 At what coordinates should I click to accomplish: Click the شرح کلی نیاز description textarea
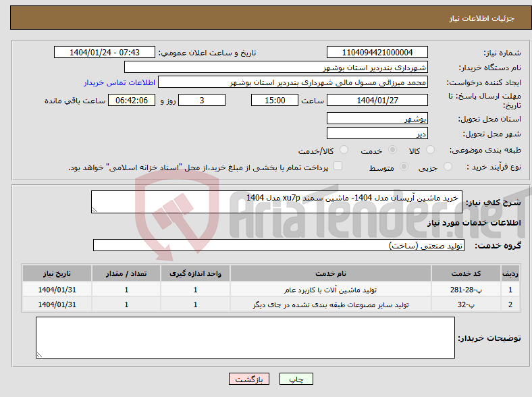(x=277, y=202)
